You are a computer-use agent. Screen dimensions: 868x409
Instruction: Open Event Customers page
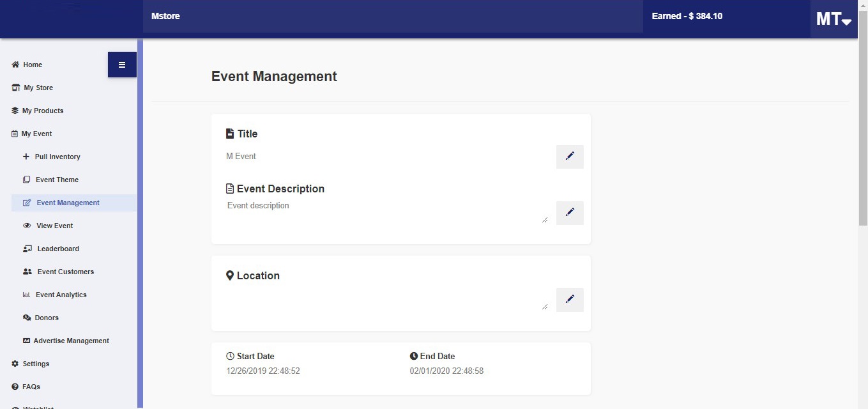(66, 272)
